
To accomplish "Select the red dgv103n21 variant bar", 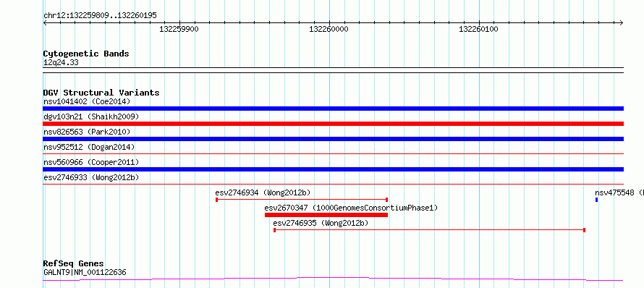I will [x=333, y=124].
